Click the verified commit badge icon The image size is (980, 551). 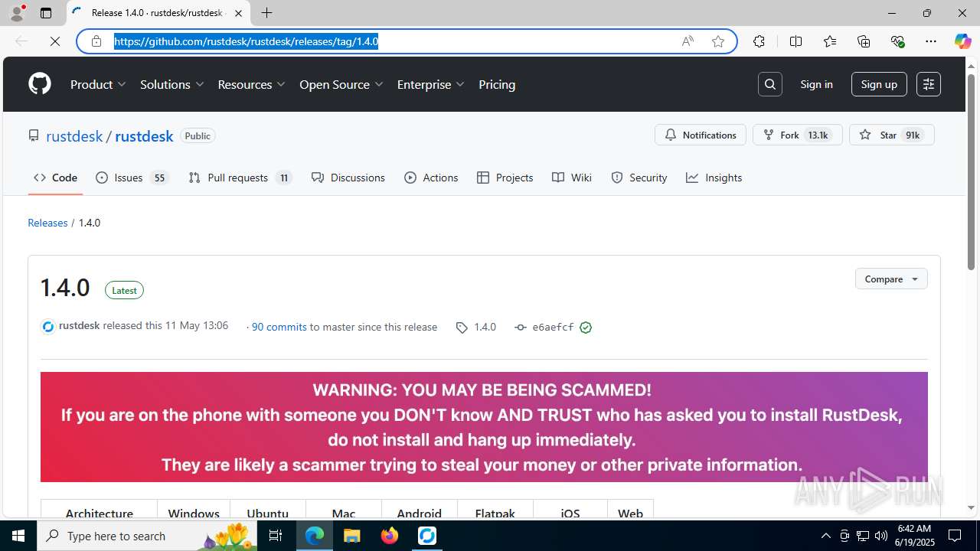[x=586, y=328]
